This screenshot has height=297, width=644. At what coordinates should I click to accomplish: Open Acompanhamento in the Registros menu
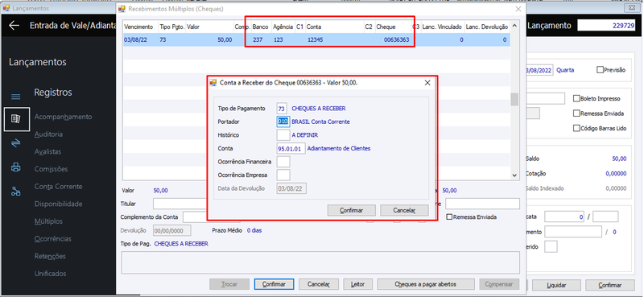coord(64,117)
